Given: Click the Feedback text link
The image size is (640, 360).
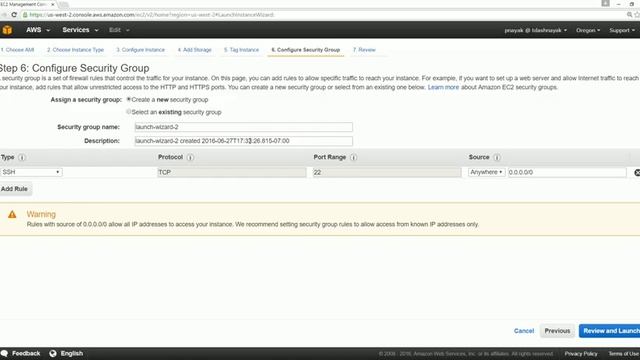Looking at the screenshot, I should [26, 353].
